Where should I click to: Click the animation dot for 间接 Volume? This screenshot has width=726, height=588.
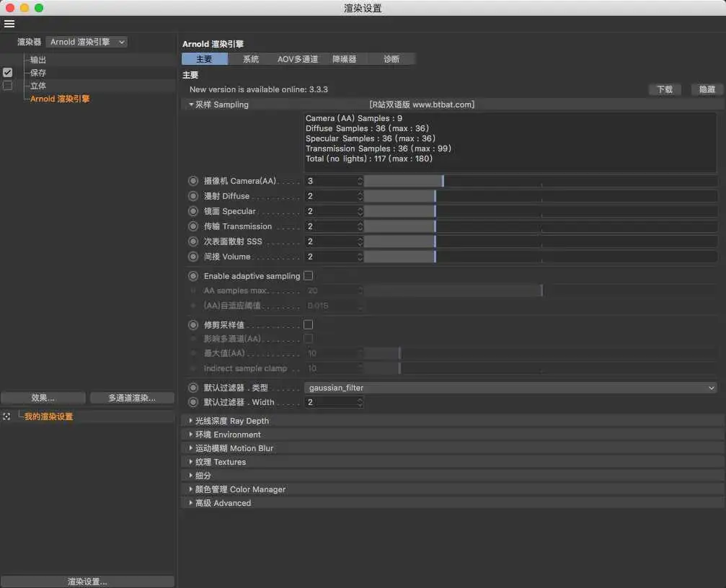click(193, 257)
